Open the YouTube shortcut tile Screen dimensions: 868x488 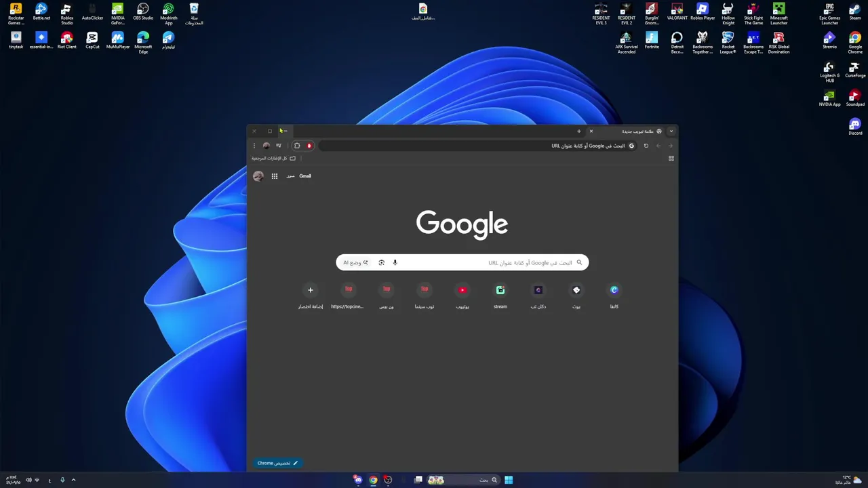pos(462,296)
